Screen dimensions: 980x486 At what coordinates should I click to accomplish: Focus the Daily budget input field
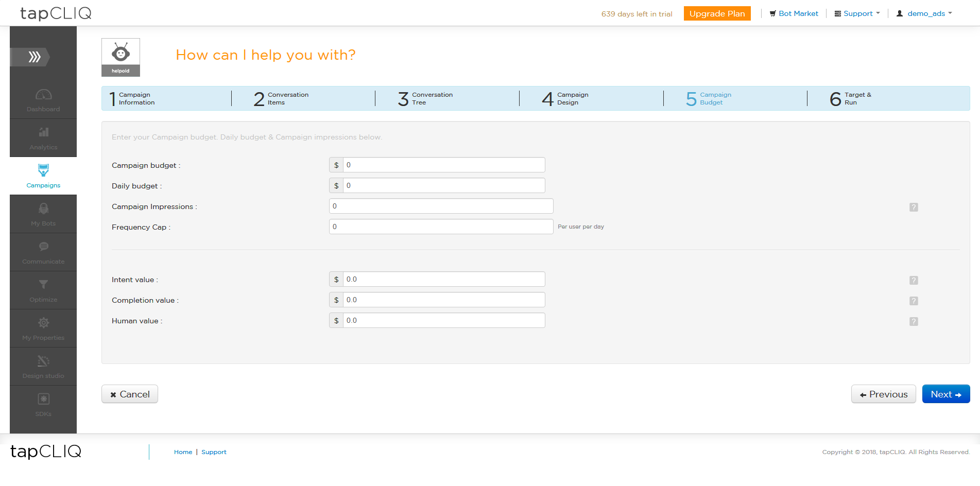pos(444,185)
